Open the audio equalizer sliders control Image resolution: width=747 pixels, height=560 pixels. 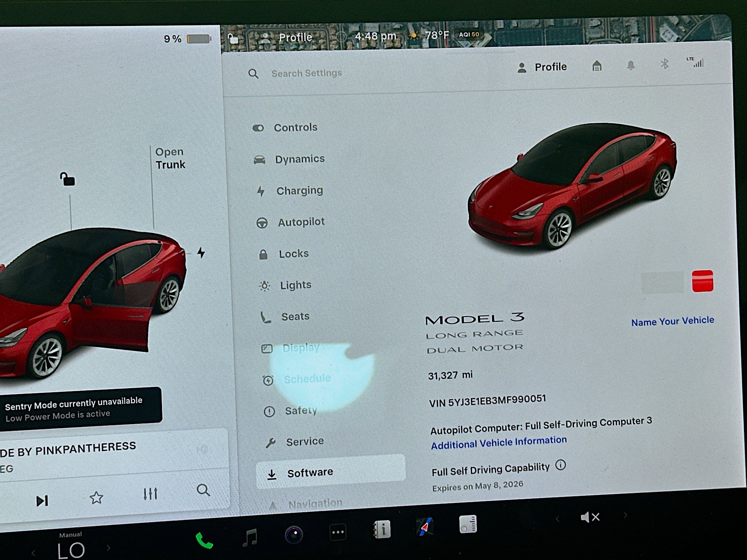[x=150, y=493]
